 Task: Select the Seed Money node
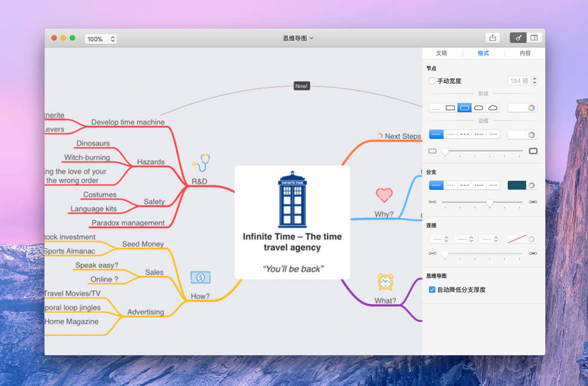pos(143,244)
